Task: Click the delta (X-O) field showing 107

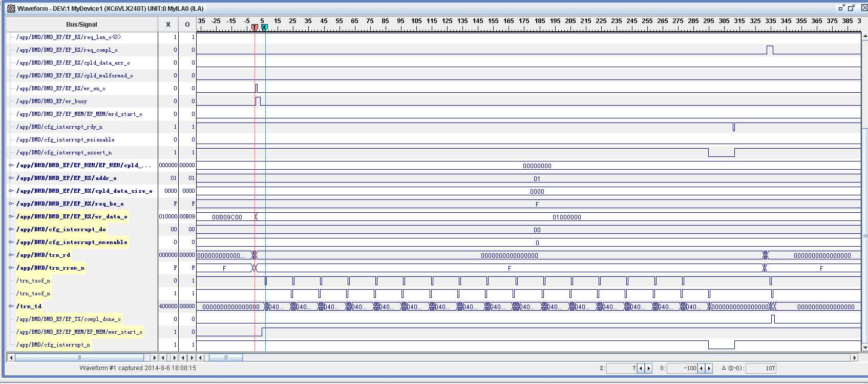Action: (x=761, y=368)
